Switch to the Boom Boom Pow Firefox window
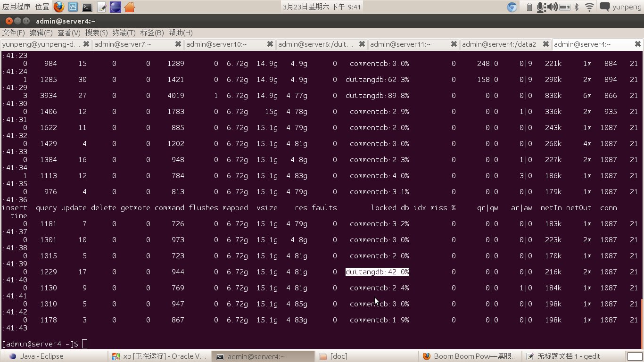This screenshot has height=362, width=644. pyautogui.click(x=470, y=356)
